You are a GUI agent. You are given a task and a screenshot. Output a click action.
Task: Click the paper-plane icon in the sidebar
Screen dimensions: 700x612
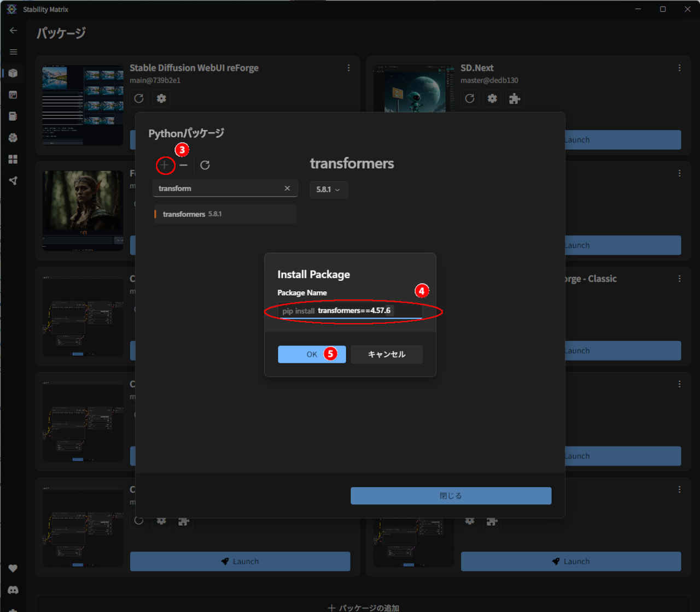[x=13, y=181]
